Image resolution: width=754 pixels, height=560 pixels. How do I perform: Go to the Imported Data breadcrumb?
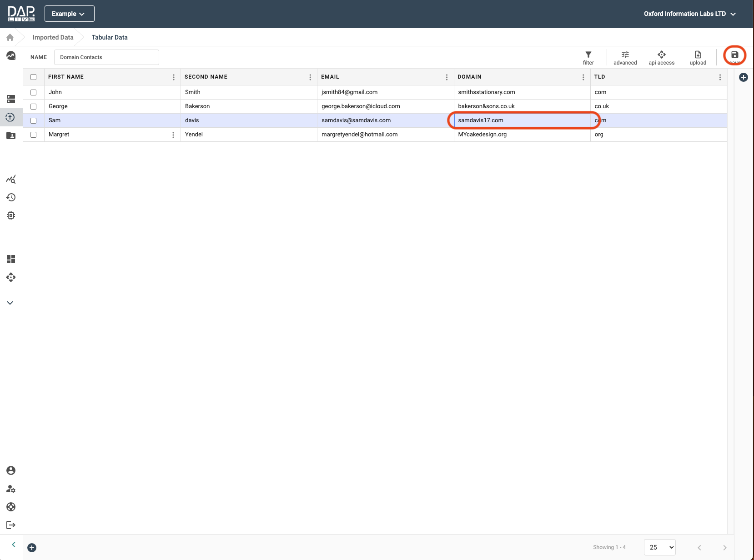(x=53, y=37)
